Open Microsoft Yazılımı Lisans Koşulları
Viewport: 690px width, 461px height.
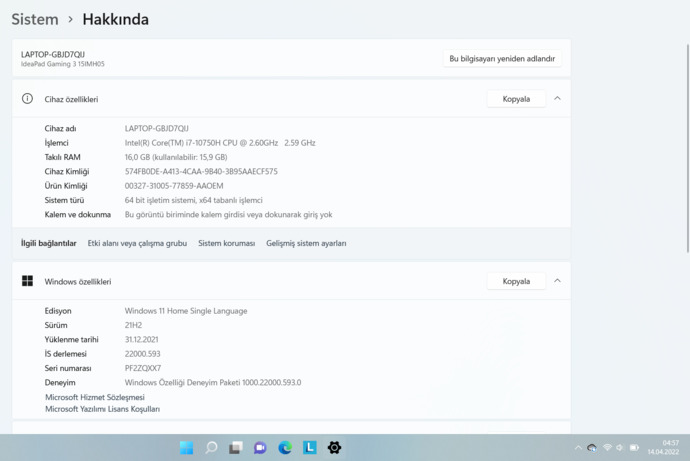click(x=103, y=409)
